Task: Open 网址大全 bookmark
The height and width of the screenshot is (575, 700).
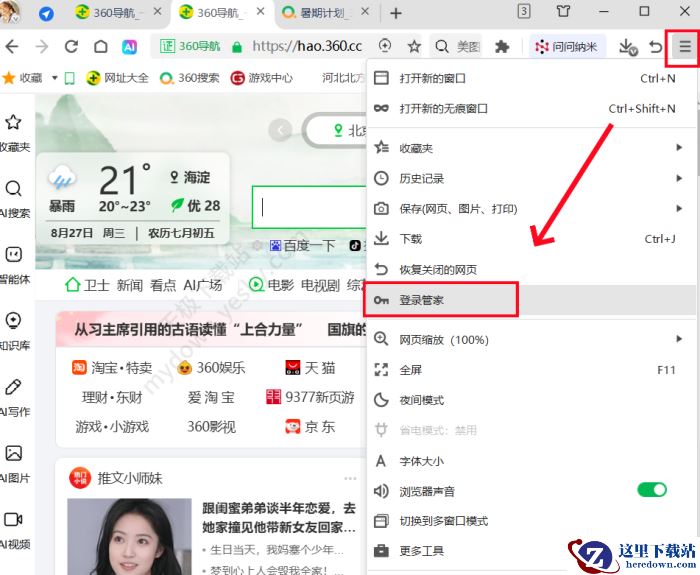Action: click(x=117, y=78)
